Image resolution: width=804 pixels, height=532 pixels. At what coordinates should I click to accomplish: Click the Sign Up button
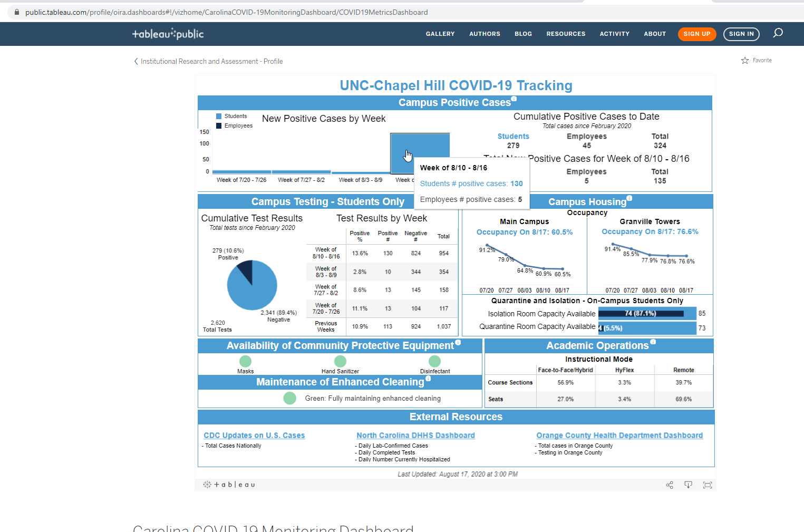[x=697, y=34]
